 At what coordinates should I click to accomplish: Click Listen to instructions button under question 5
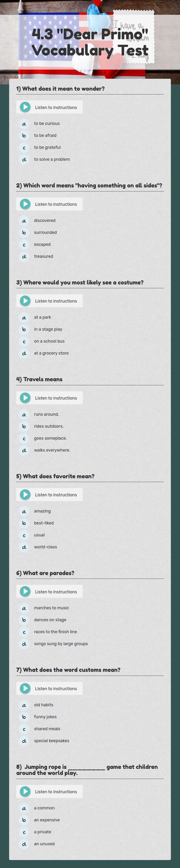(56, 494)
